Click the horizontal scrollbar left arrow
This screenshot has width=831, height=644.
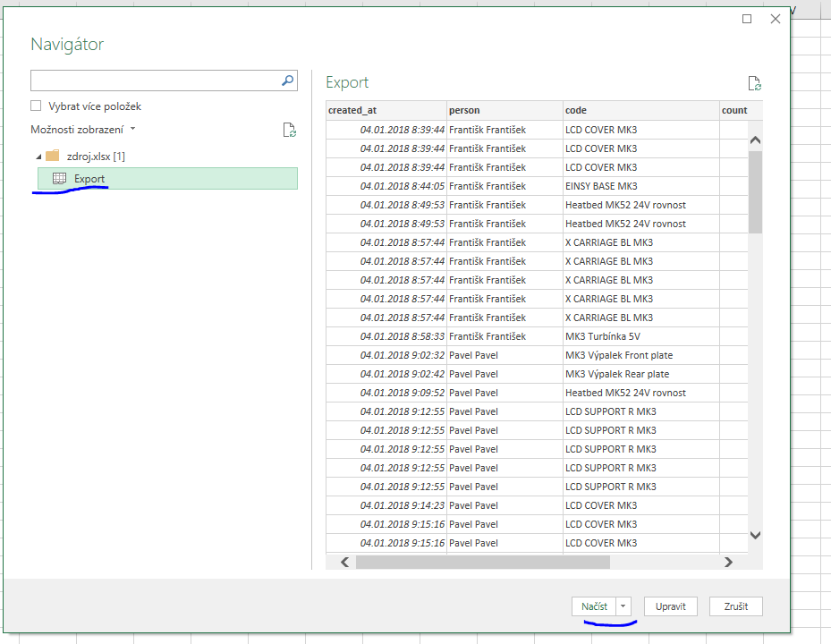pos(344,562)
